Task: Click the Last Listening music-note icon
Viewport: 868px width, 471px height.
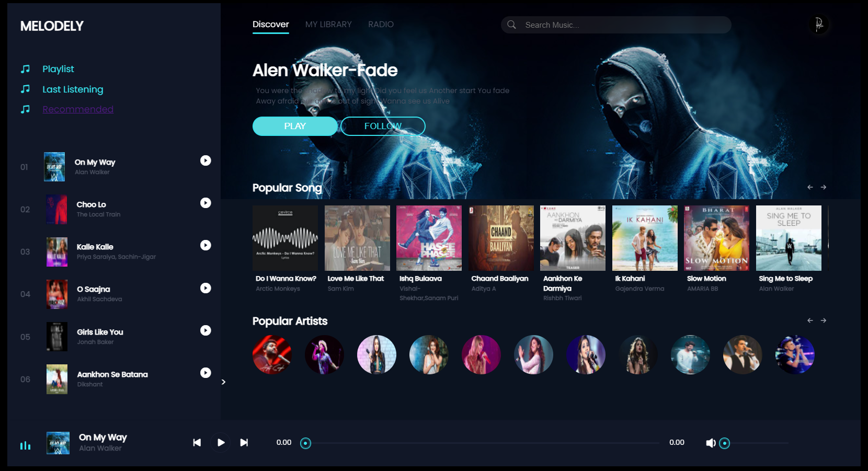Action: coord(25,89)
